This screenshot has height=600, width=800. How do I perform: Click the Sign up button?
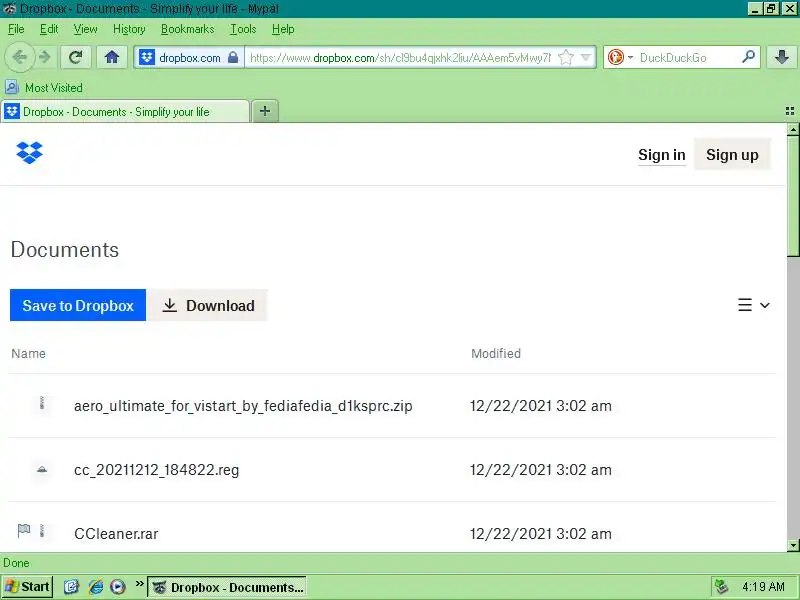[732, 155]
